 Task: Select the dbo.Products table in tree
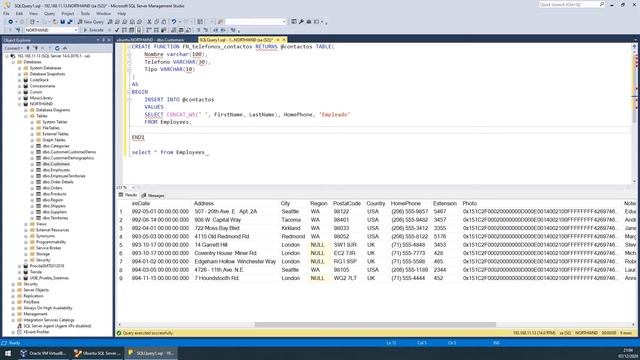pos(54,194)
